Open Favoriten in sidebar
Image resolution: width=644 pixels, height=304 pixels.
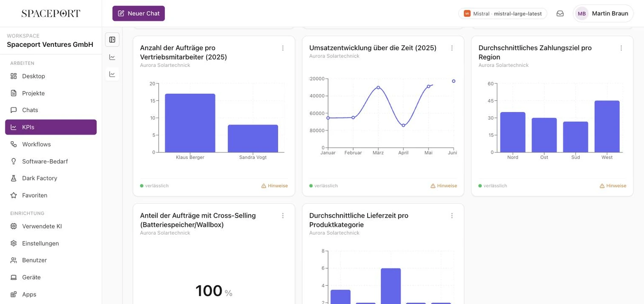click(x=51, y=195)
